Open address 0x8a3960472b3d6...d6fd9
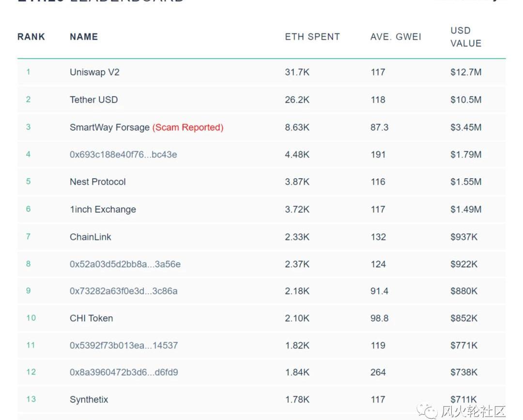523x420 pixels. point(124,373)
